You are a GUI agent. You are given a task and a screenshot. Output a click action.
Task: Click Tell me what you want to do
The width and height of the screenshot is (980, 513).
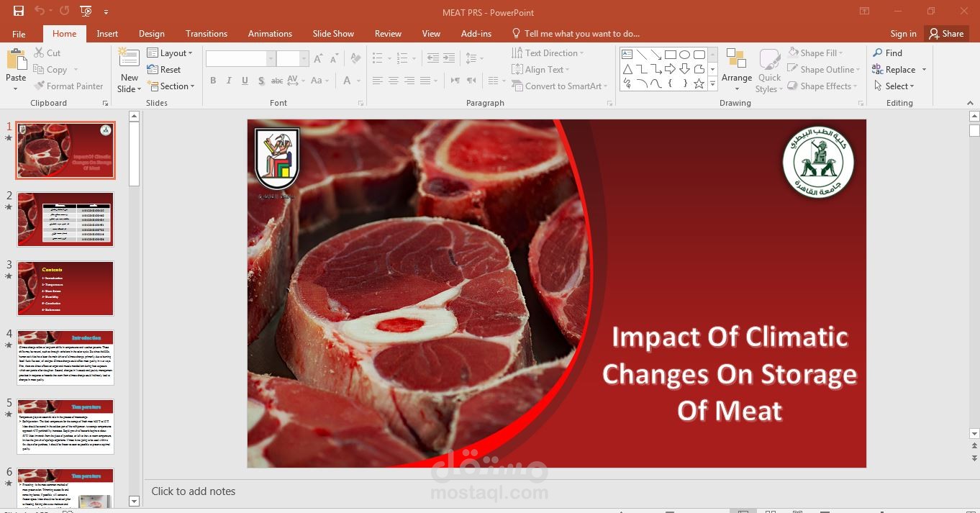coord(576,34)
